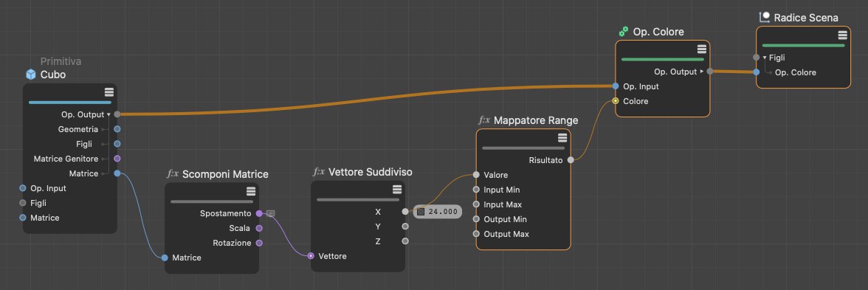Click the blue Cubo primitive cube icon

[x=31, y=75]
